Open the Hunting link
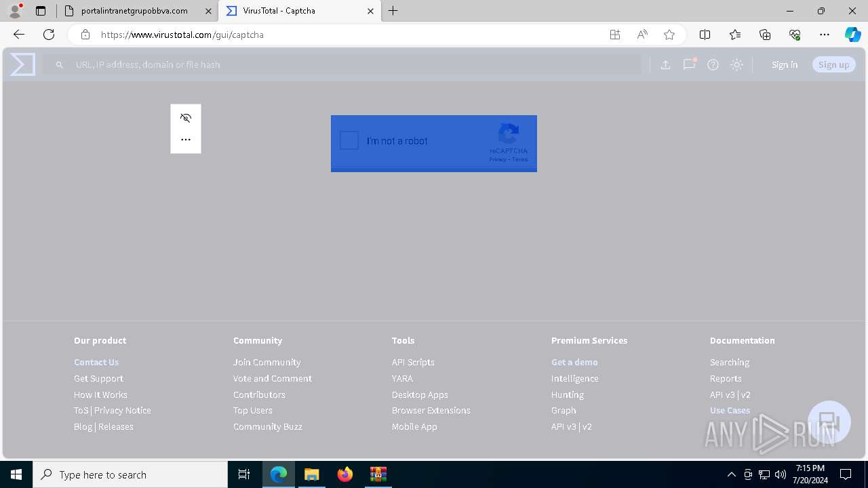868x488 pixels. click(568, 395)
